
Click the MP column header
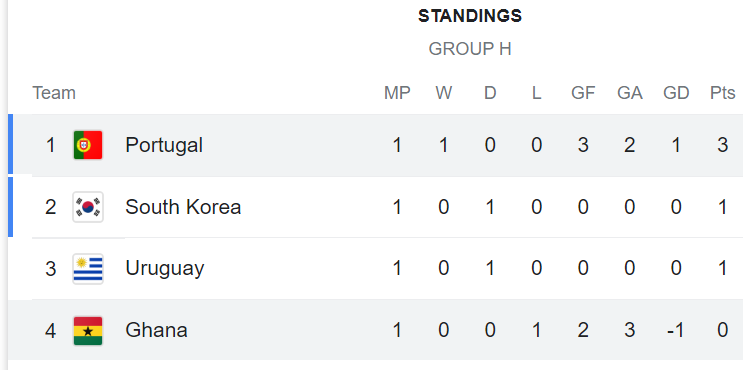[x=397, y=93]
